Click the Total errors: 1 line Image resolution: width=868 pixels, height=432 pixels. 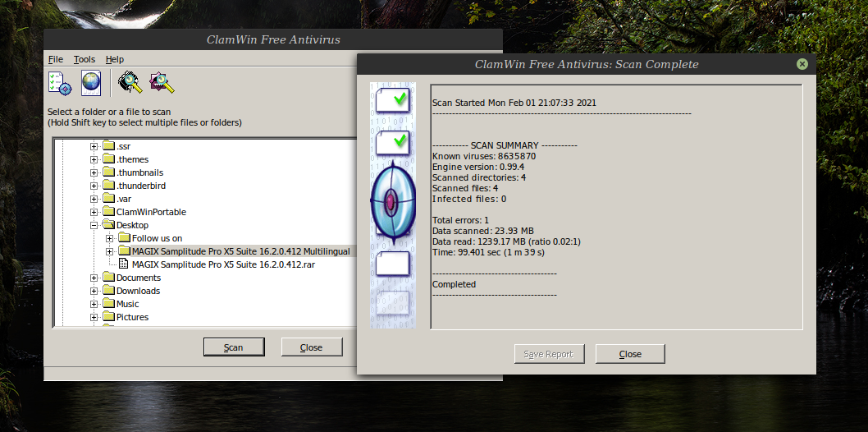[x=460, y=220]
